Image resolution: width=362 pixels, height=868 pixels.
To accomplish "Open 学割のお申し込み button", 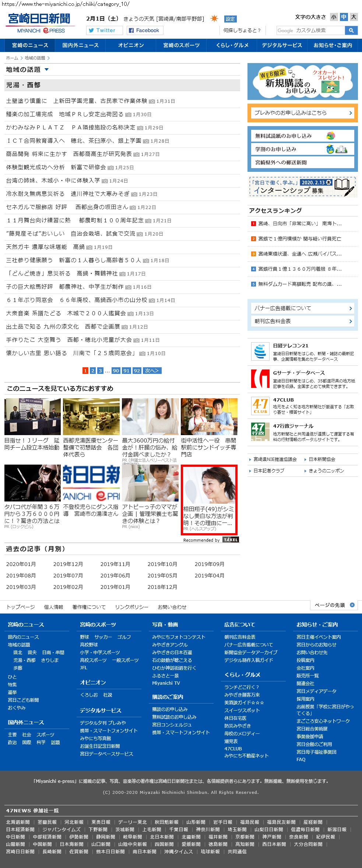I will (303, 149).
